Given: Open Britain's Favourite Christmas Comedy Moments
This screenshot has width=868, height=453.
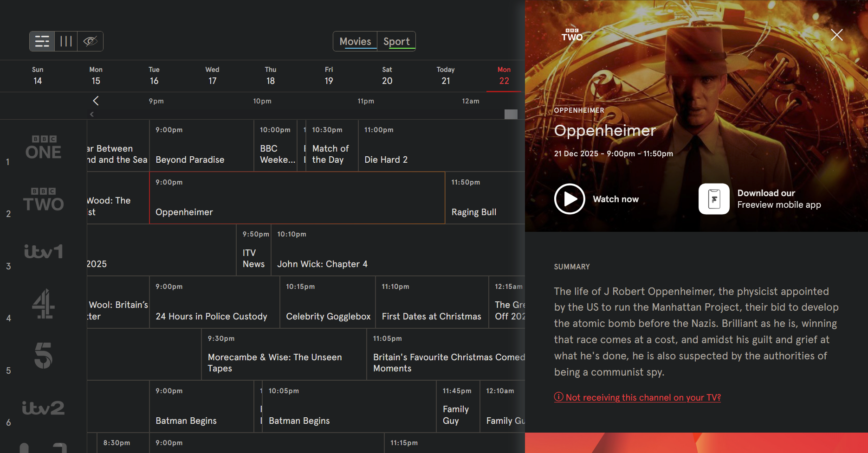Looking at the screenshot, I should click(446, 354).
